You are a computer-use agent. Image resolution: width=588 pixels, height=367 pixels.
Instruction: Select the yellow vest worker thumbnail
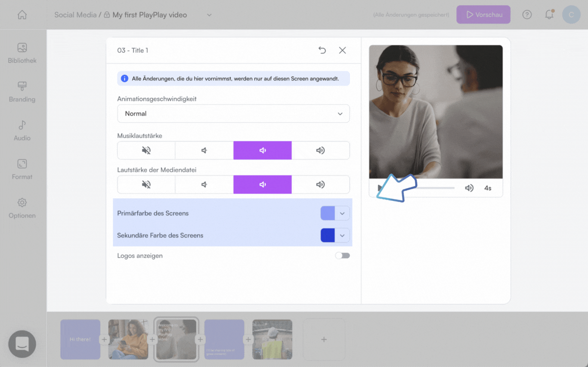(x=272, y=339)
